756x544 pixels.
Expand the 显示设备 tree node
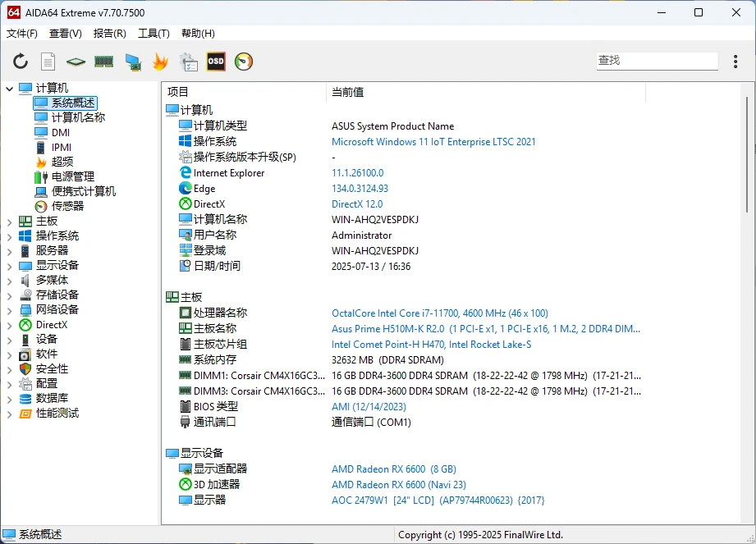10,266
